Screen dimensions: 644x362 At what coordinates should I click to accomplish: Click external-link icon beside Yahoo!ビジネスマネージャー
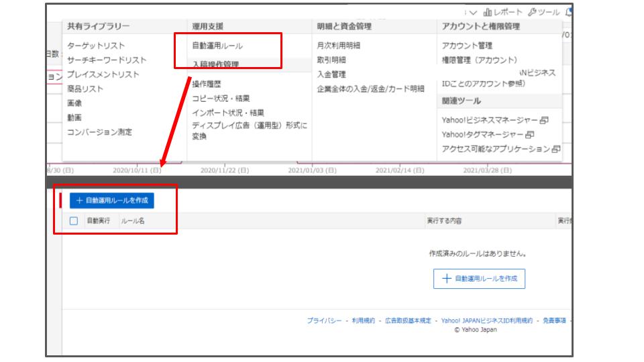click(544, 120)
